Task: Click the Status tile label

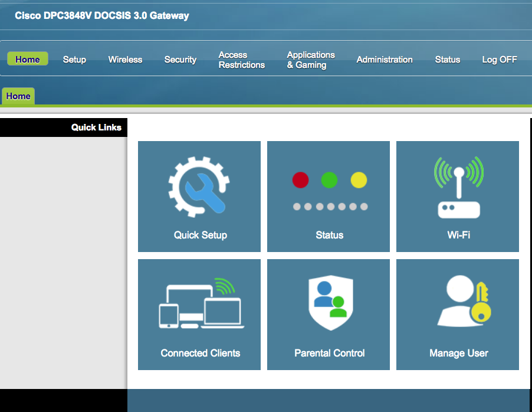Action: pyautogui.click(x=330, y=235)
